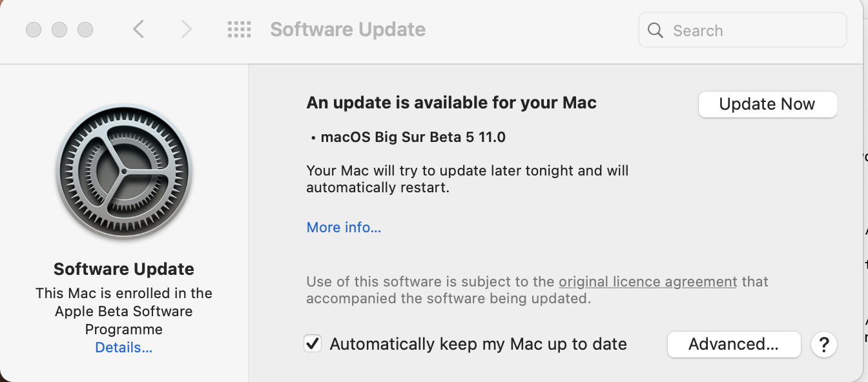Image resolution: width=868 pixels, height=382 pixels.
Task: Open the More info link
Action: (344, 227)
